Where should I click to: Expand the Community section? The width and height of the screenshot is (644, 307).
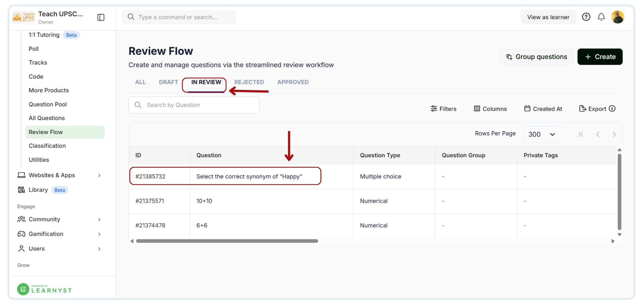pos(59,219)
